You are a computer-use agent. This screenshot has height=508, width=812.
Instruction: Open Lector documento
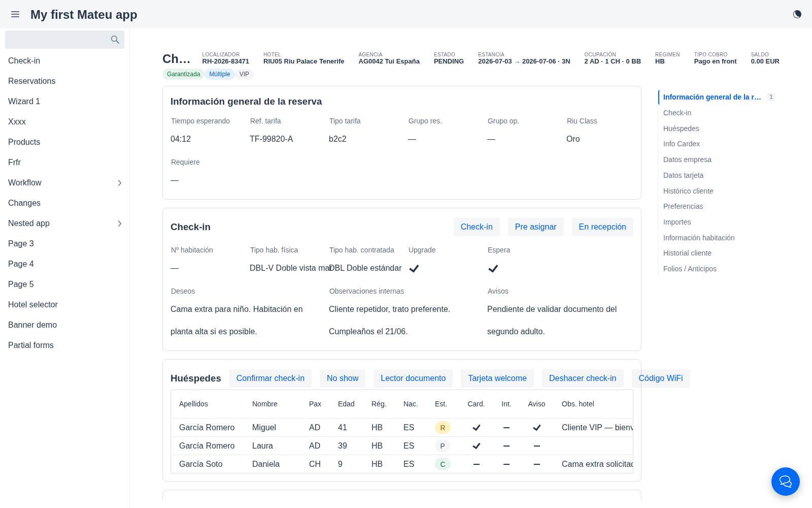413,378
